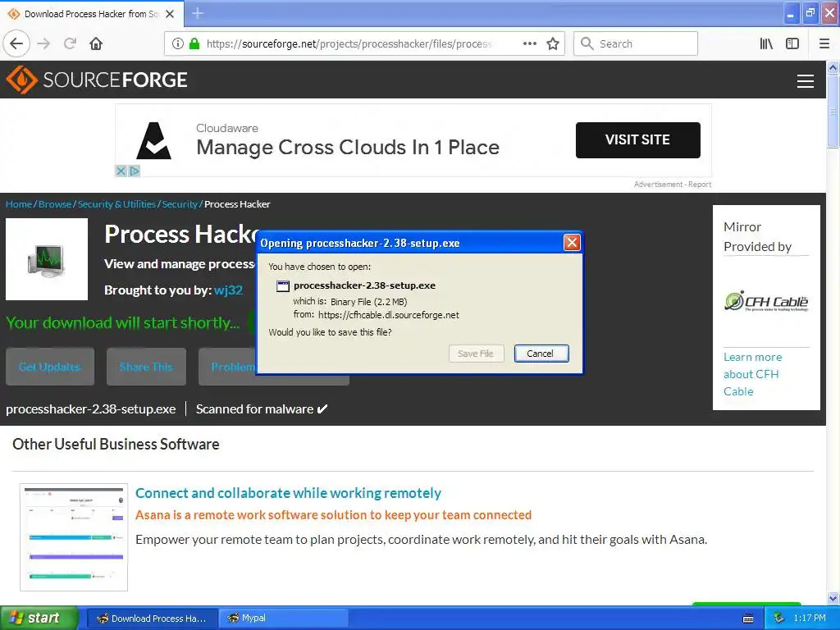Open the Windows start button
This screenshot has height=630, width=840.
point(39,618)
